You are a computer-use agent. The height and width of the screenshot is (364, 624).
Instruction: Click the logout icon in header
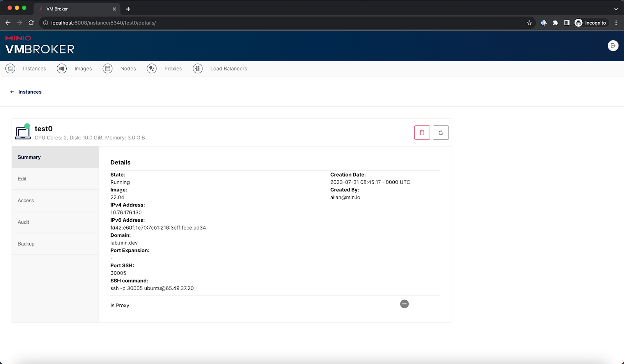(613, 46)
